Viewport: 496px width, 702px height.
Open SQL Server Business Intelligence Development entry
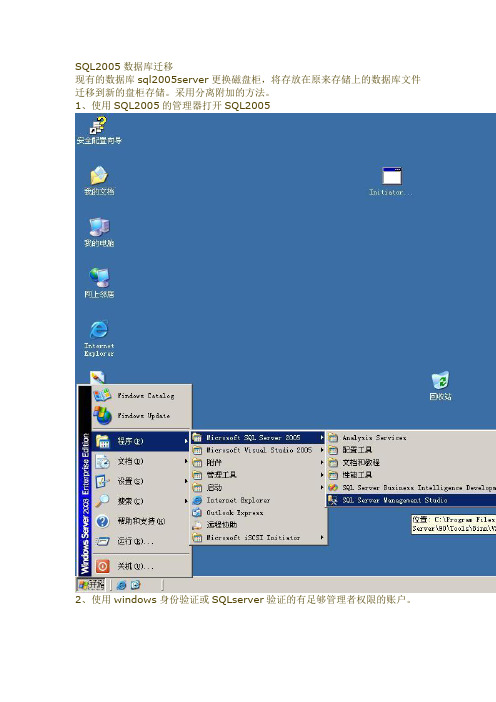click(x=411, y=488)
